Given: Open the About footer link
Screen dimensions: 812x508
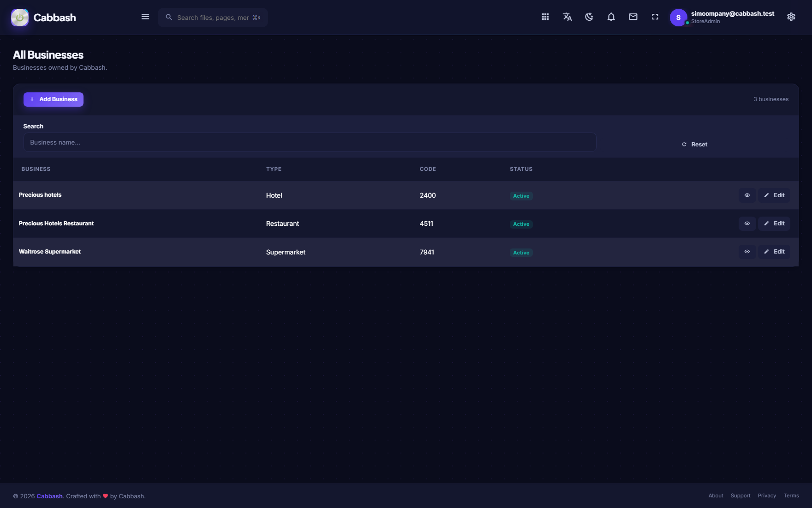Looking at the screenshot, I should (x=716, y=496).
